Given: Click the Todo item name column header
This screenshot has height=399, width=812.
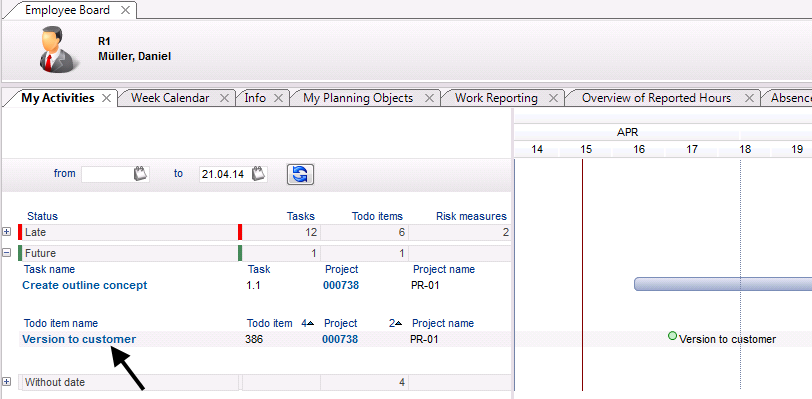Looking at the screenshot, I should coord(61,323).
